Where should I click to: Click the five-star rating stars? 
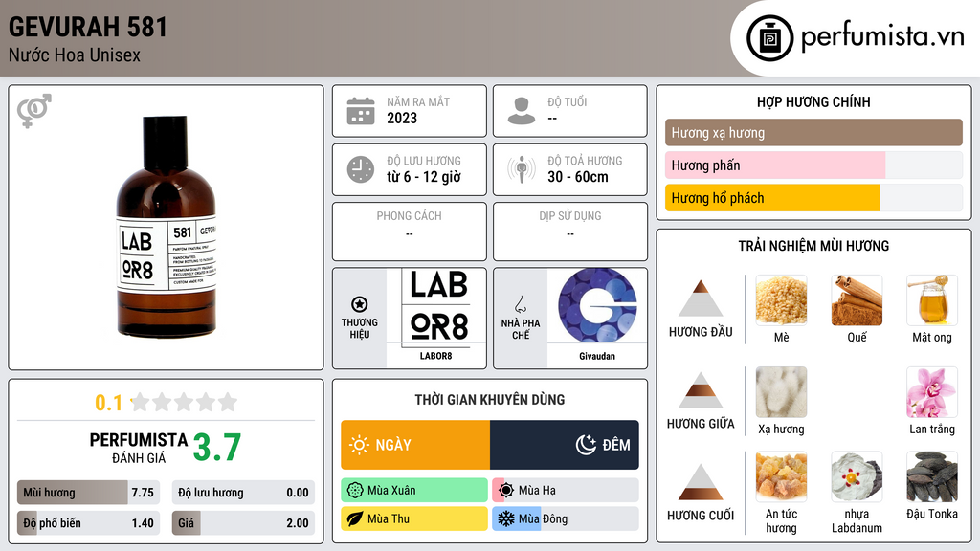[185, 402]
